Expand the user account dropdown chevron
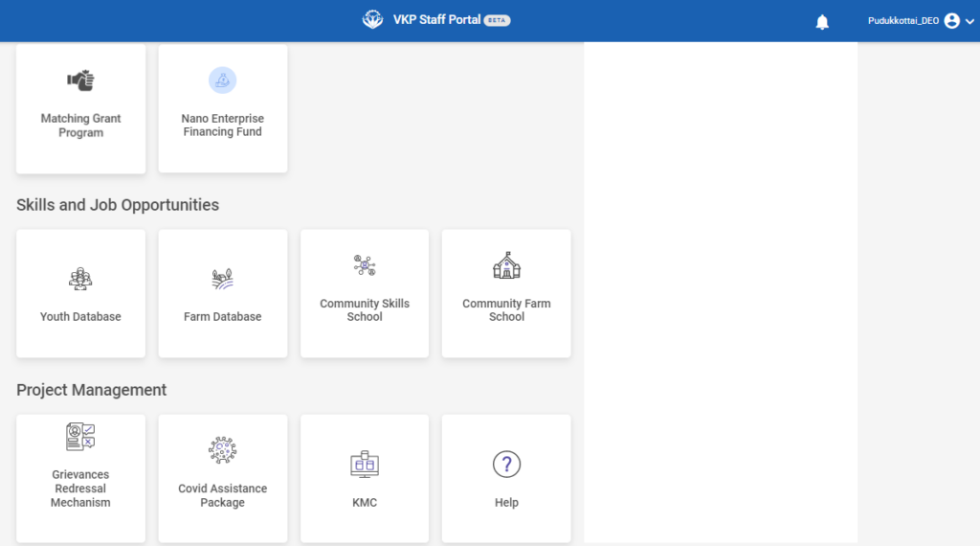 click(x=969, y=21)
